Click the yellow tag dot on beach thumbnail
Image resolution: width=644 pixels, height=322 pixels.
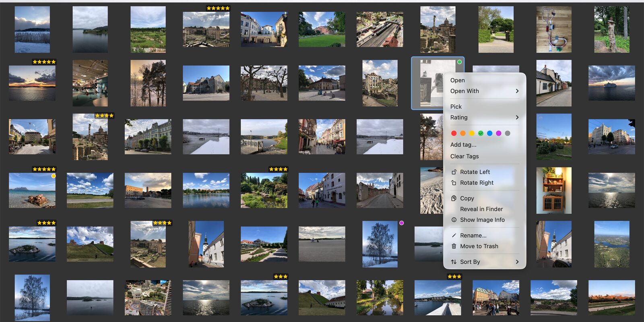[x=53, y=176]
